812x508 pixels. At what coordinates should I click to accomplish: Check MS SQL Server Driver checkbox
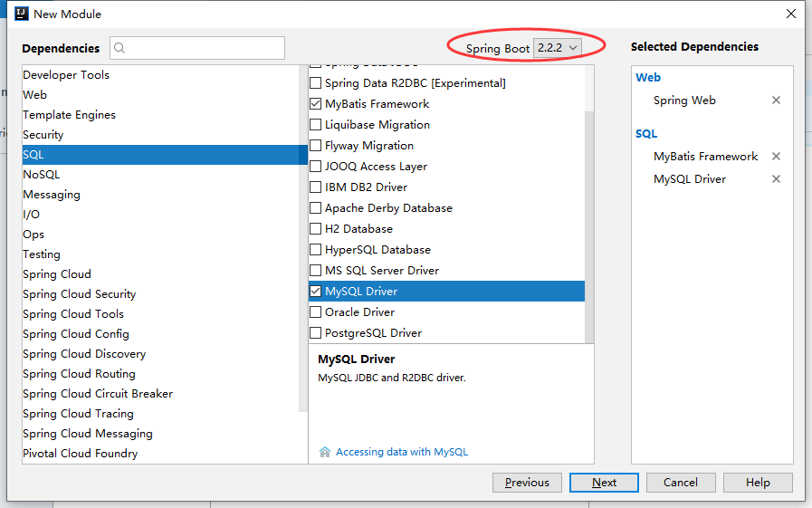(315, 271)
